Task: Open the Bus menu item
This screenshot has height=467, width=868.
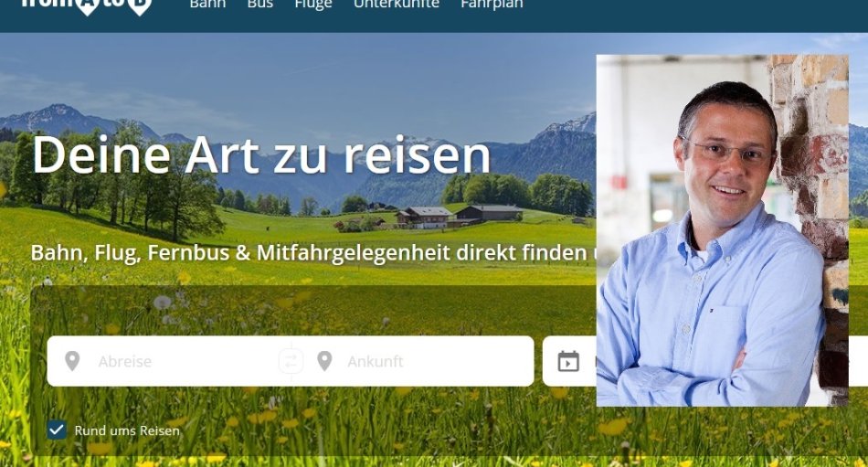Action: click(260, 5)
